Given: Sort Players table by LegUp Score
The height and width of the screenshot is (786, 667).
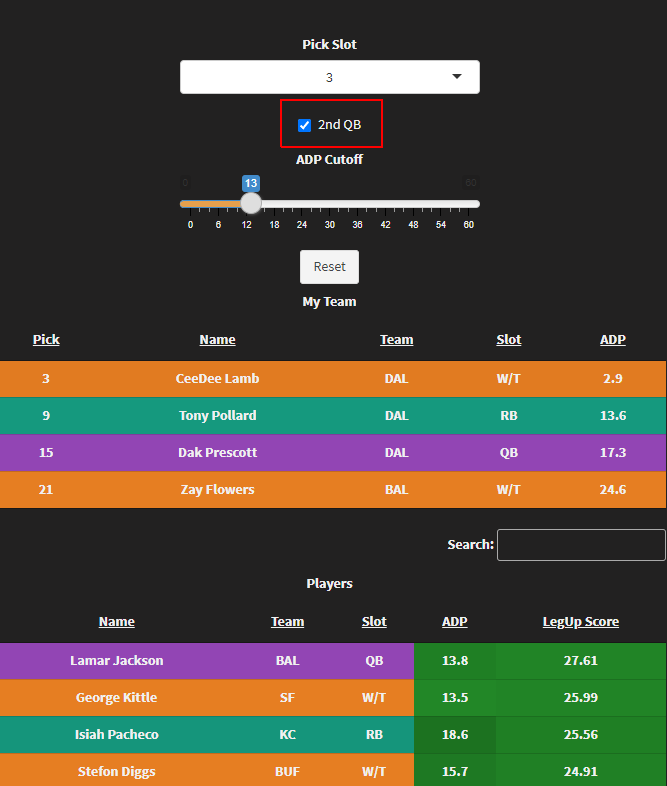Looking at the screenshot, I should (x=581, y=622).
